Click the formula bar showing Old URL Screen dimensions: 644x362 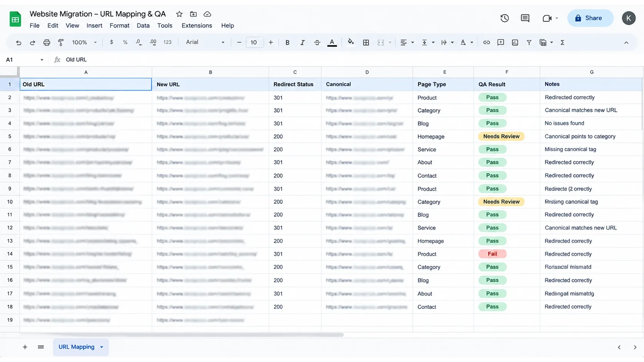[x=347, y=60]
